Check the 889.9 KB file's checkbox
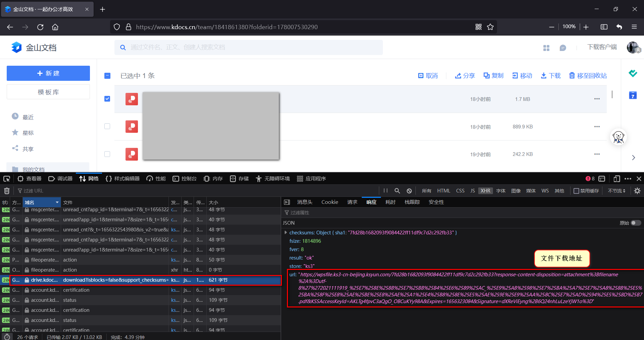The image size is (644, 340). [107, 126]
